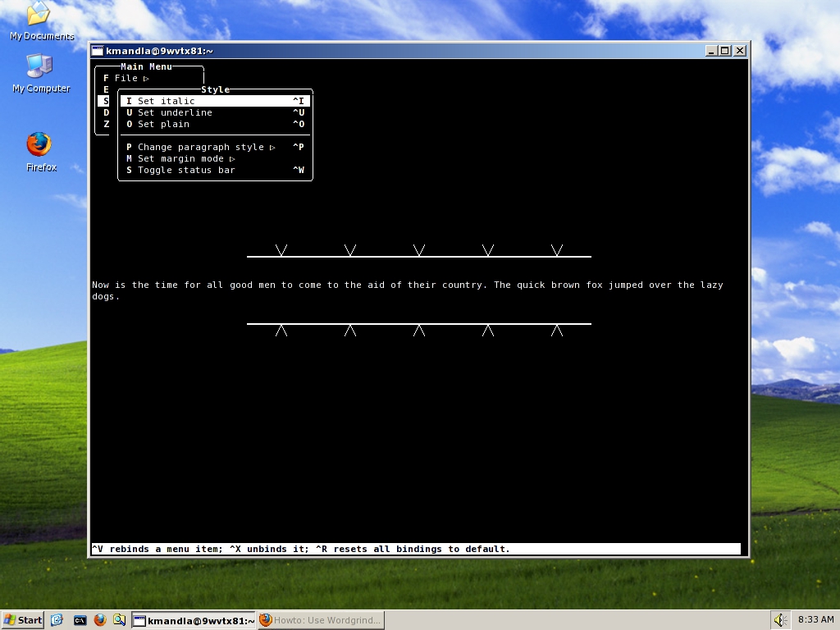Maximize the terminal window
Screen dimensions: 840x630
pos(725,51)
